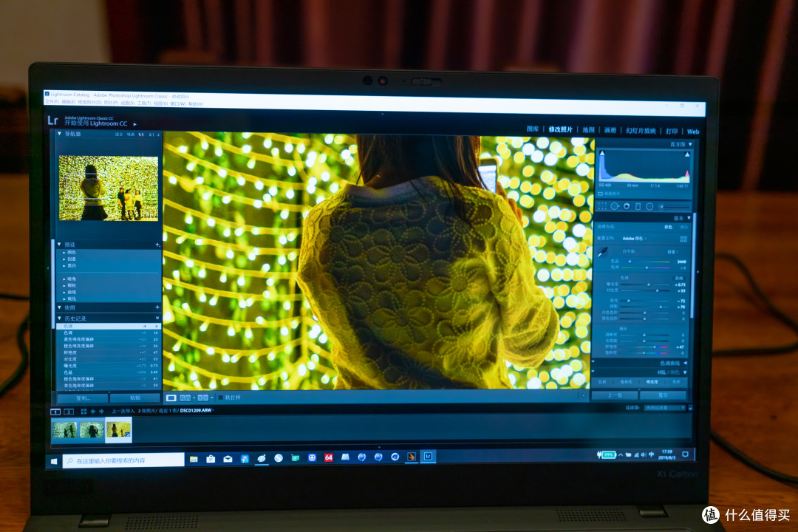Click the Windows taskbar search box

[123, 460]
